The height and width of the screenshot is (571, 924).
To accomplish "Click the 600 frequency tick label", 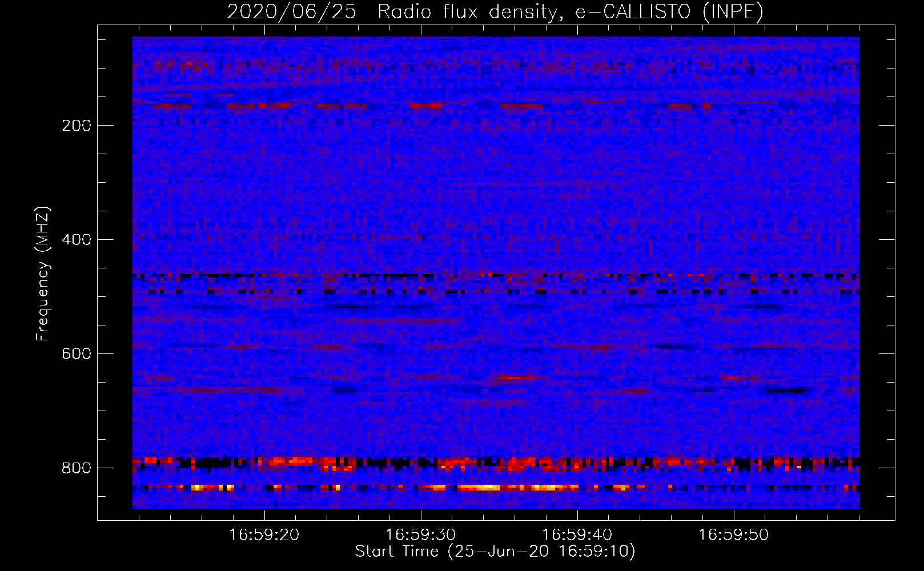I will 77,354.
